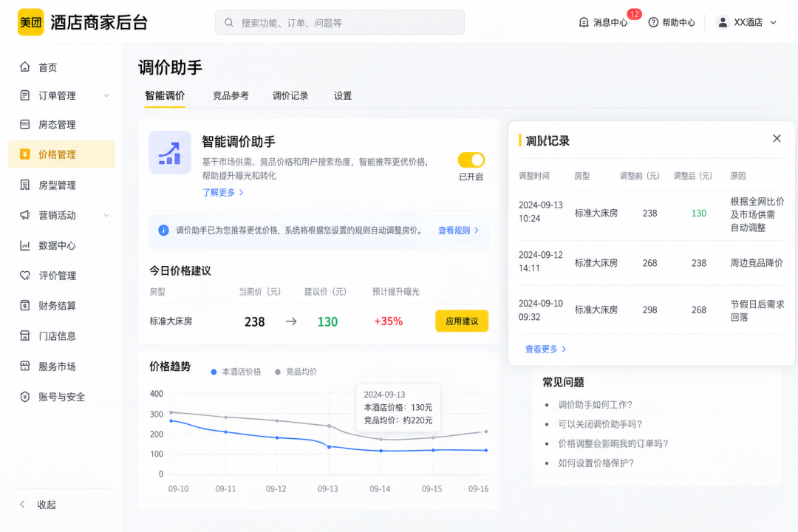Image resolution: width=798 pixels, height=532 pixels.
Task: Switch to the 设置 tab
Action: coord(343,96)
